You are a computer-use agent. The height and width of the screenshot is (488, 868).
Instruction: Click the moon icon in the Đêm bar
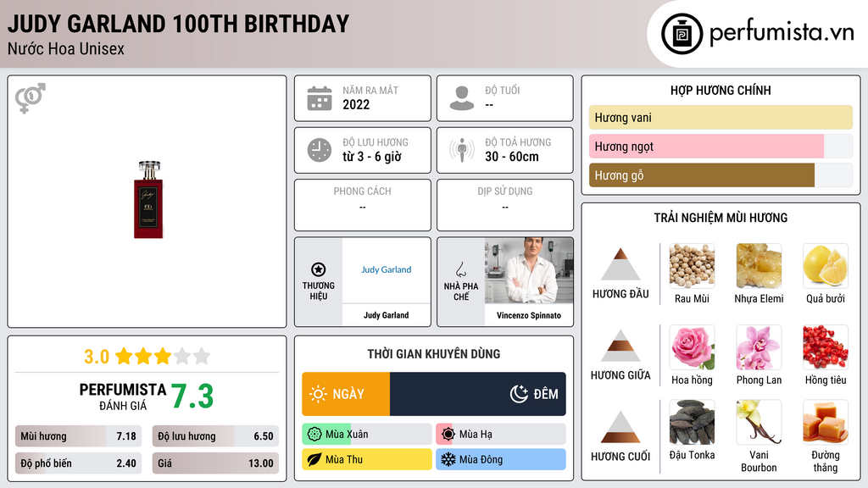pos(519,394)
